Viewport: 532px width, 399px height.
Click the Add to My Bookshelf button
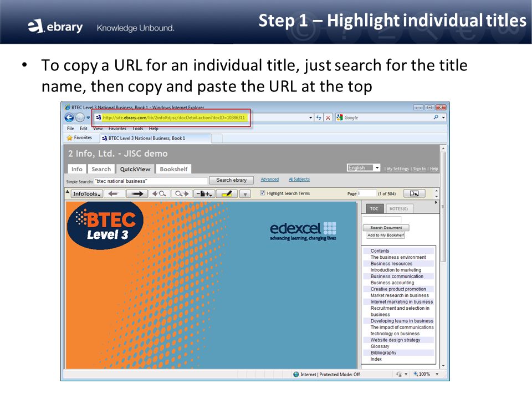[386, 235]
